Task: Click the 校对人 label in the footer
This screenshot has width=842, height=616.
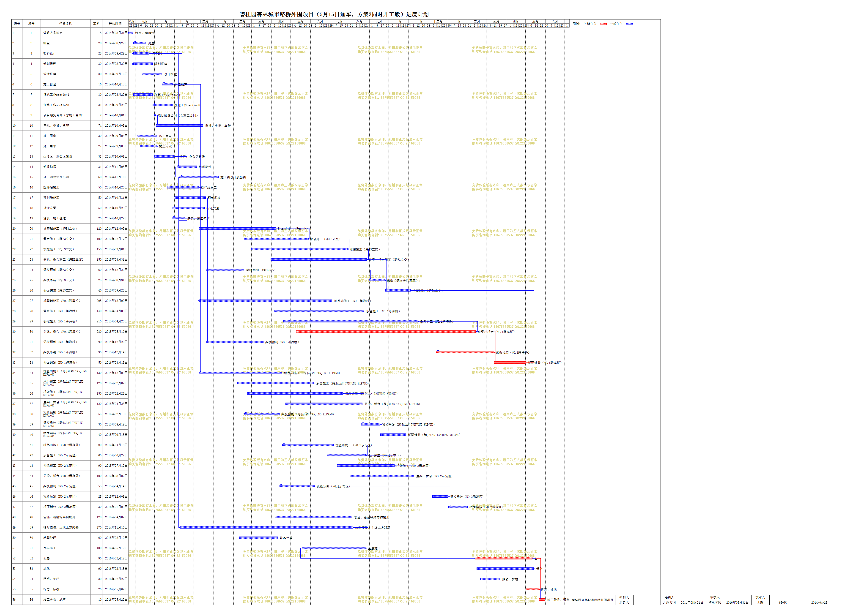Action: [760, 597]
